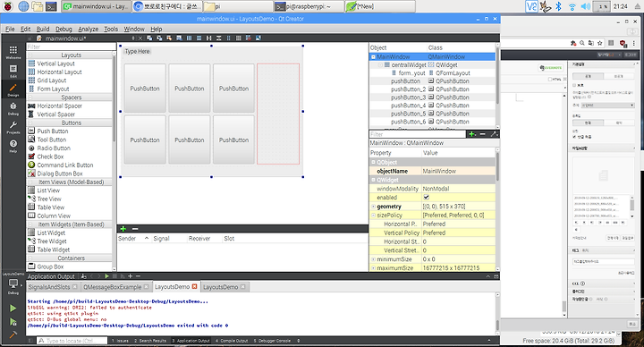Image resolution: width=644 pixels, height=347 pixels.
Task: Expand the minimumSize property
Action: [373, 259]
